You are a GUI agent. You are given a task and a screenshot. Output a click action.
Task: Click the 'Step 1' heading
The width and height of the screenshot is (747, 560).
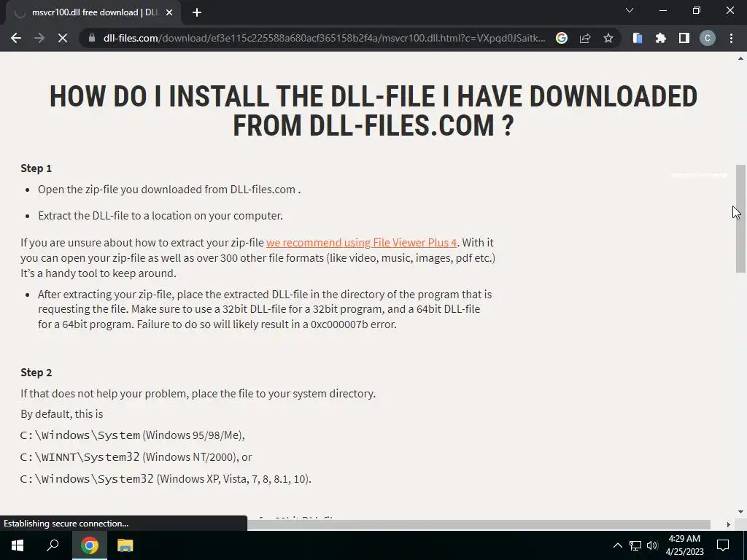[36, 168]
